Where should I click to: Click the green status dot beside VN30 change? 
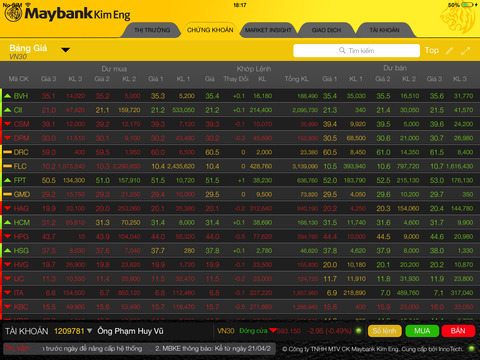tap(359, 331)
